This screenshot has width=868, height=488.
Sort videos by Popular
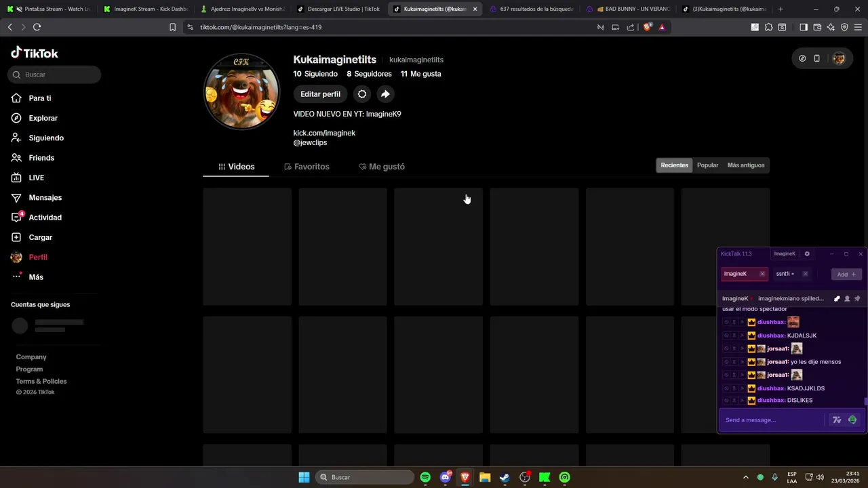[x=707, y=165]
